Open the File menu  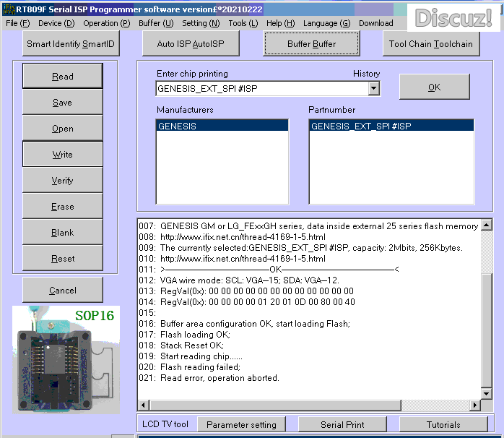coord(17,23)
